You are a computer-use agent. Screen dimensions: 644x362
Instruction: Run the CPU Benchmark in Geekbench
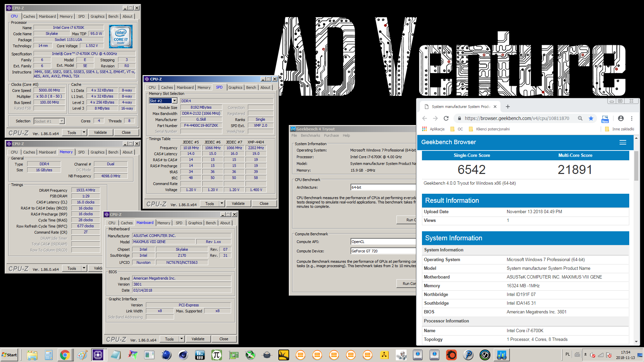tap(407, 220)
